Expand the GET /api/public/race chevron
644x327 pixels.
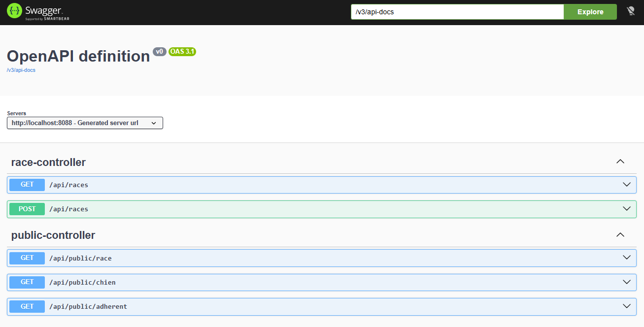[x=627, y=258]
